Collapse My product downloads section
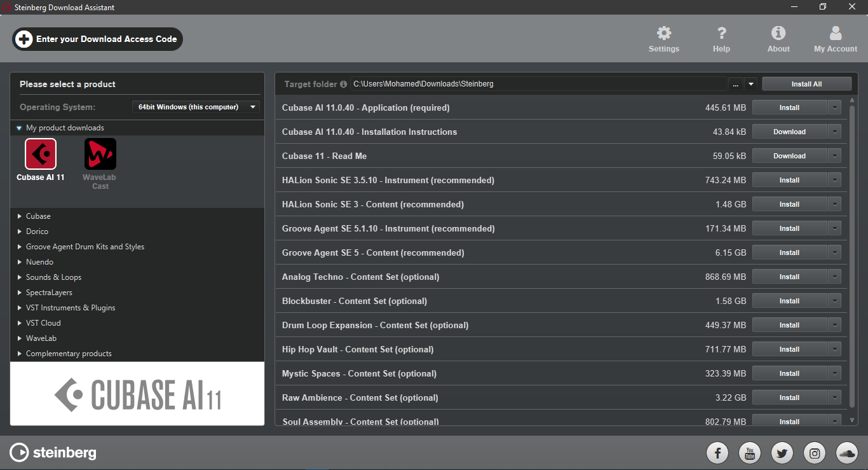 tap(19, 128)
